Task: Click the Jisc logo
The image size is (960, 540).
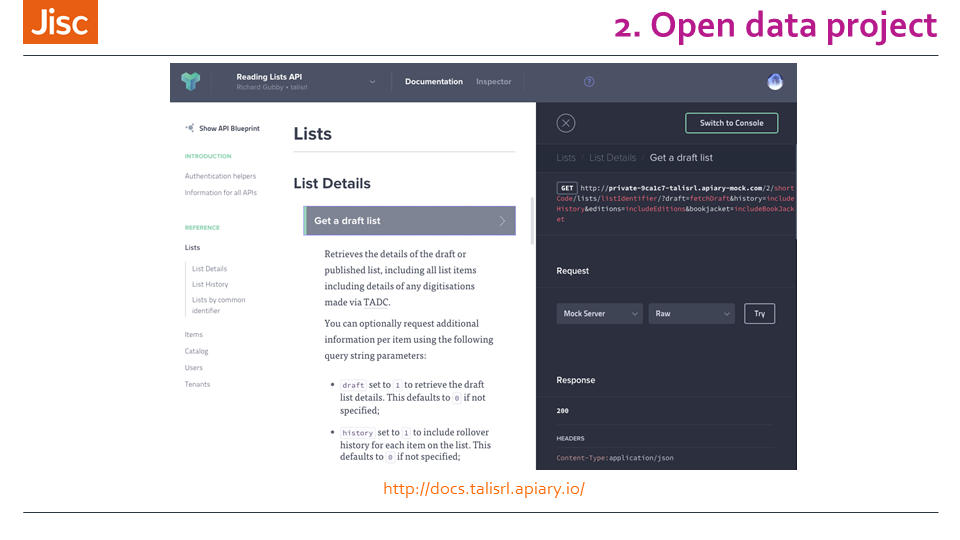Action: click(60, 23)
